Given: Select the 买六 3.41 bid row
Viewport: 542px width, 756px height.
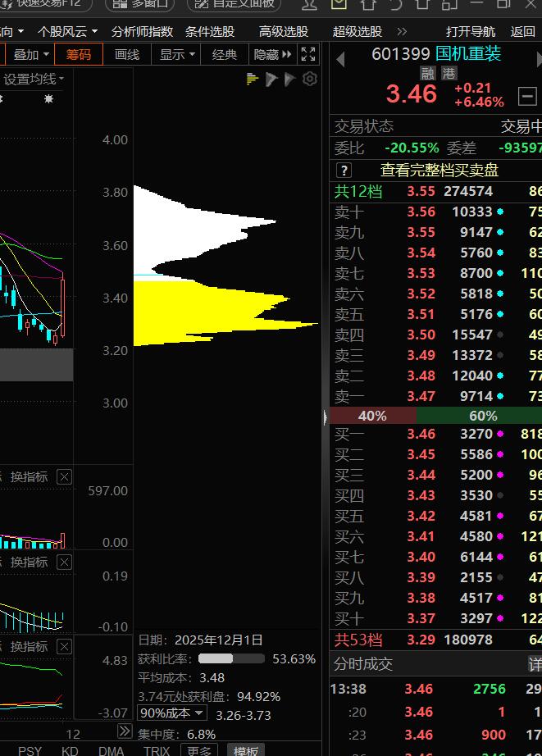Looking at the screenshot, I should point(436,536).
